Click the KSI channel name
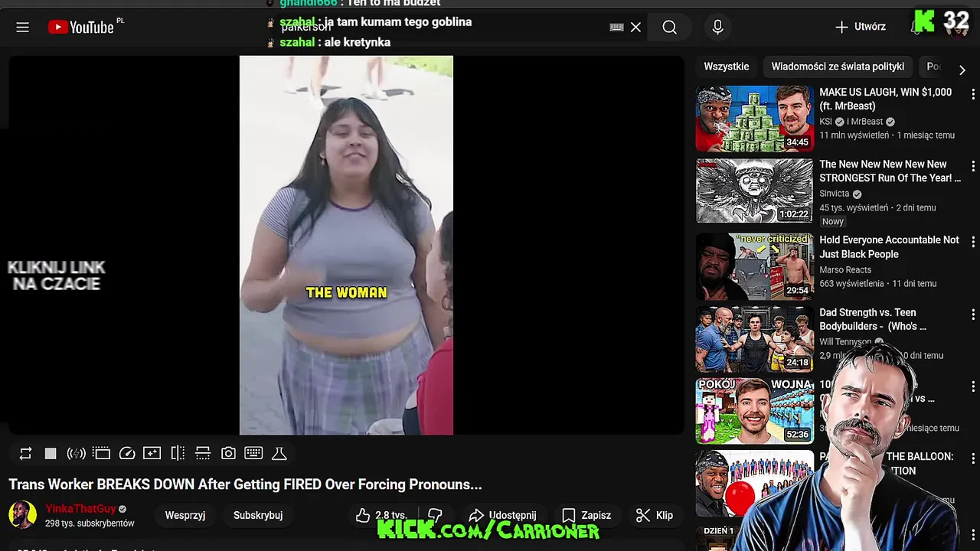 [x=825, y=122]
